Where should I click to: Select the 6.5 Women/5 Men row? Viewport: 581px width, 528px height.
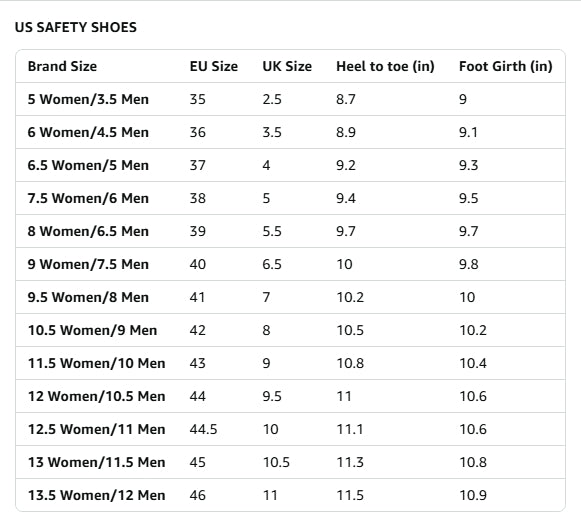[290, 165]
